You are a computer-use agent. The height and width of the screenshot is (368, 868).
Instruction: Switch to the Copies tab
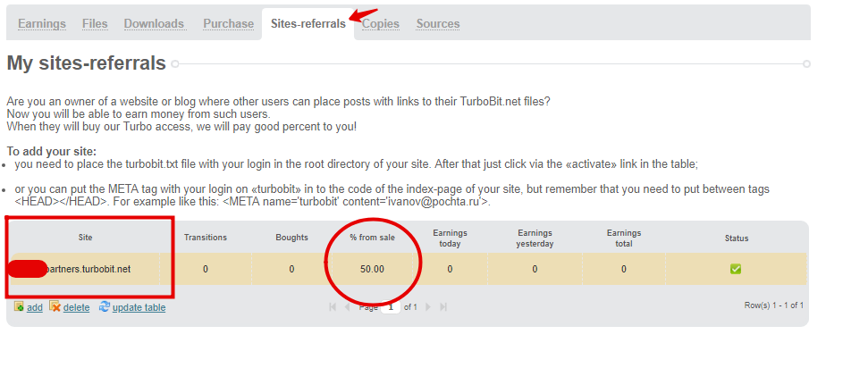click(x=381, y=24)
